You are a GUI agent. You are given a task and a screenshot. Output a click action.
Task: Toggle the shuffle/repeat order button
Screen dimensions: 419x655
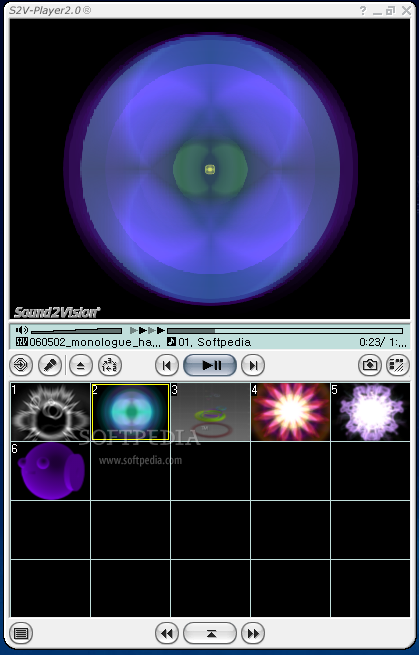point(110,366)
